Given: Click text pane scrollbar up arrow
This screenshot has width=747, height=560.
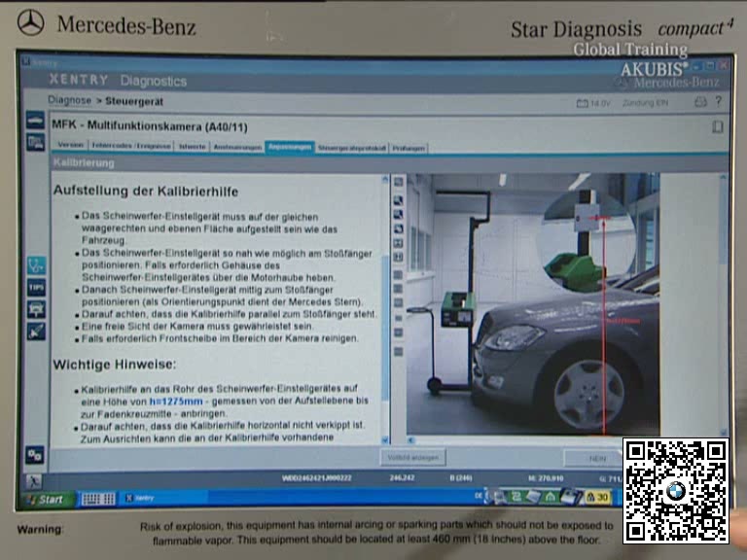Looking at the screenshot, I should coord(385,180).
